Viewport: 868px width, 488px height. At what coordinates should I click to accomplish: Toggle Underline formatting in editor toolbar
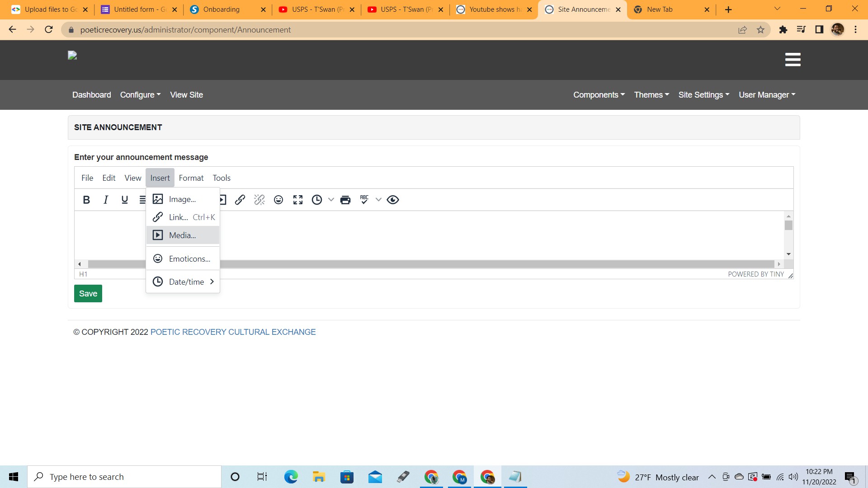point(125,200)
